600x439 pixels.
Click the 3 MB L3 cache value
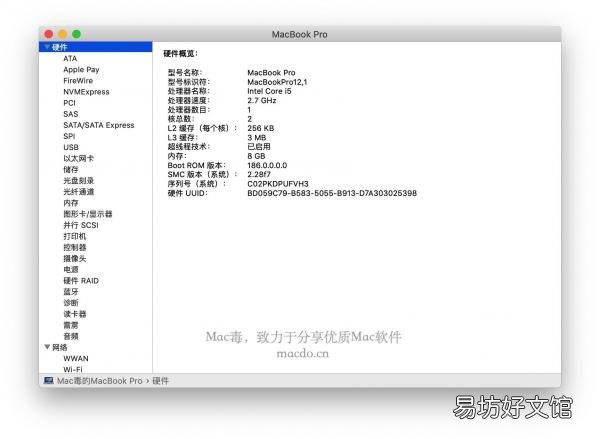pos(256,137)
